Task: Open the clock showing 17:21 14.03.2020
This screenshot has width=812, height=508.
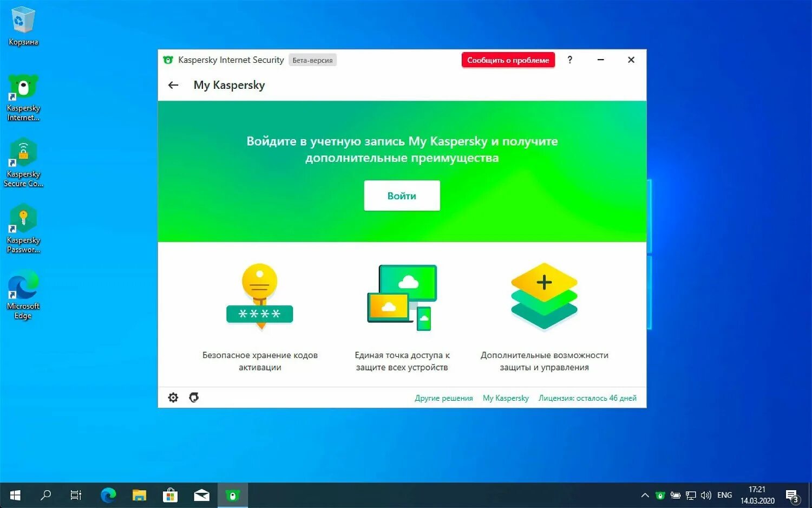Action: click(x=757, y=495)
